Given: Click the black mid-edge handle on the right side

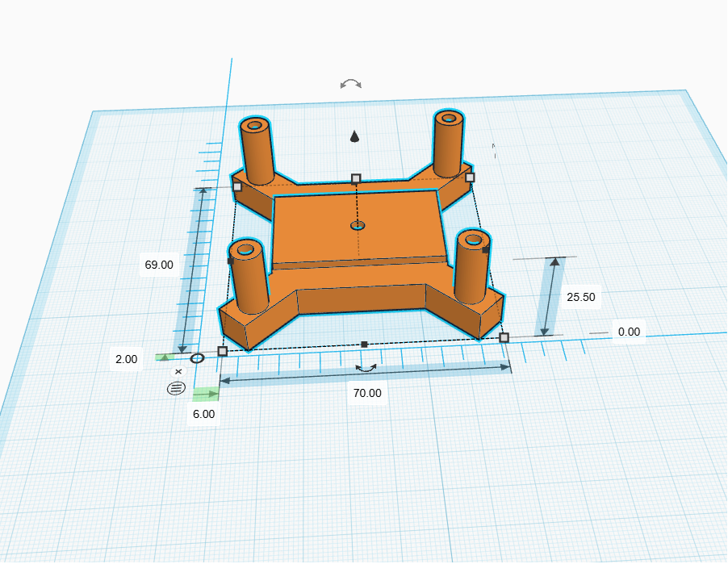Looking at the screenshot, I should 486,250.
